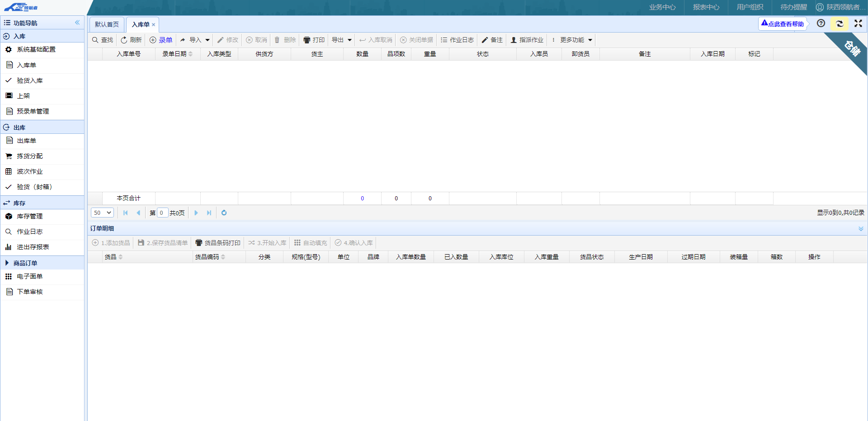Close the 入库单 tab
The height and width of the screenshot is (421, 868).
[154, 25]
